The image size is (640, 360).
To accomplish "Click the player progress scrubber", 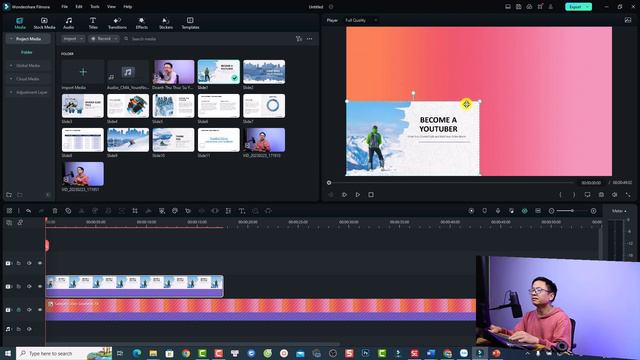I will (329, 183).
